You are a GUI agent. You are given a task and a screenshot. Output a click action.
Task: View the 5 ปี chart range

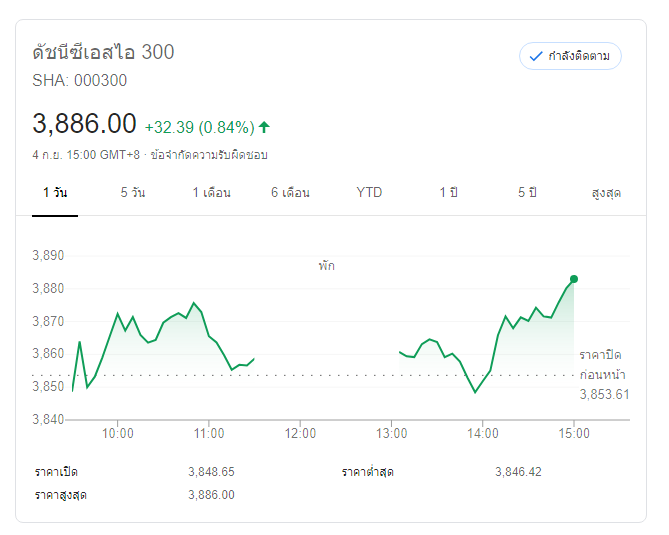[x=527, y=192]
